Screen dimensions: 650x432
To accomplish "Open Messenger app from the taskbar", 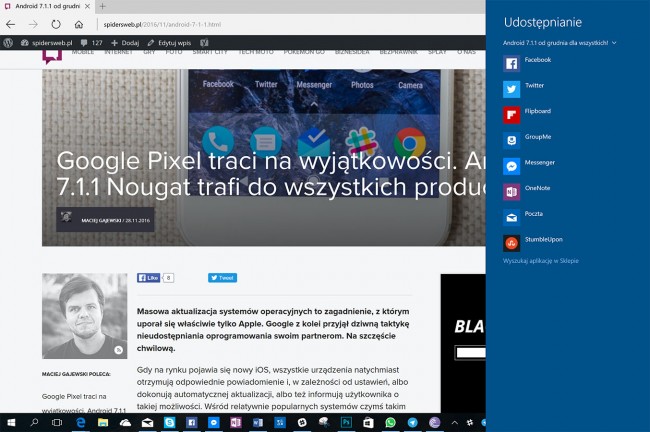I will [x=213, y=422].
